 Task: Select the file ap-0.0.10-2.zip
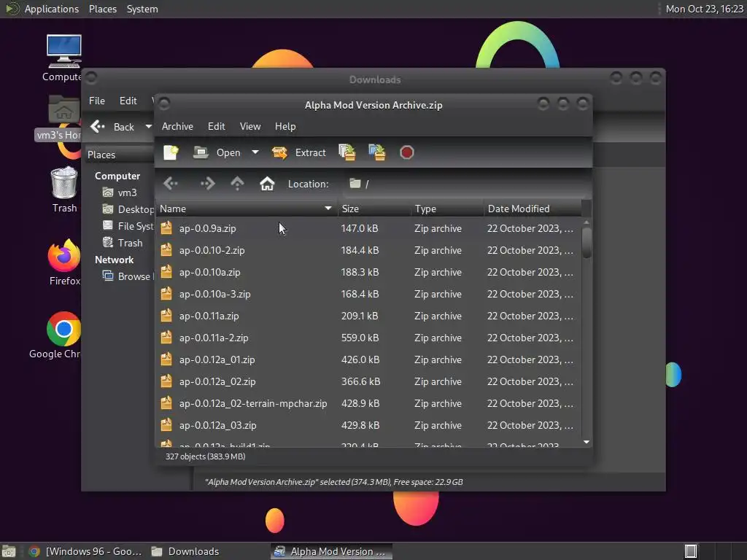368,250
